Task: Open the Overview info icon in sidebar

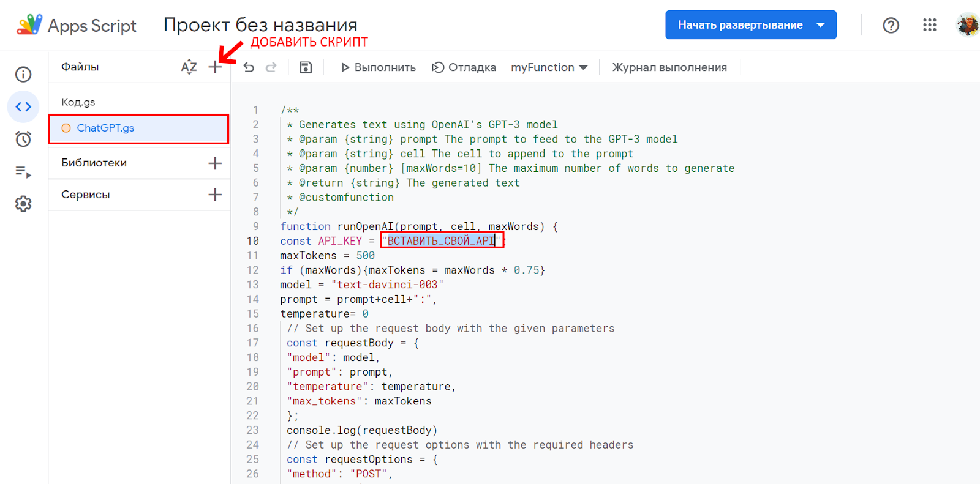Action: pos(23,75)
